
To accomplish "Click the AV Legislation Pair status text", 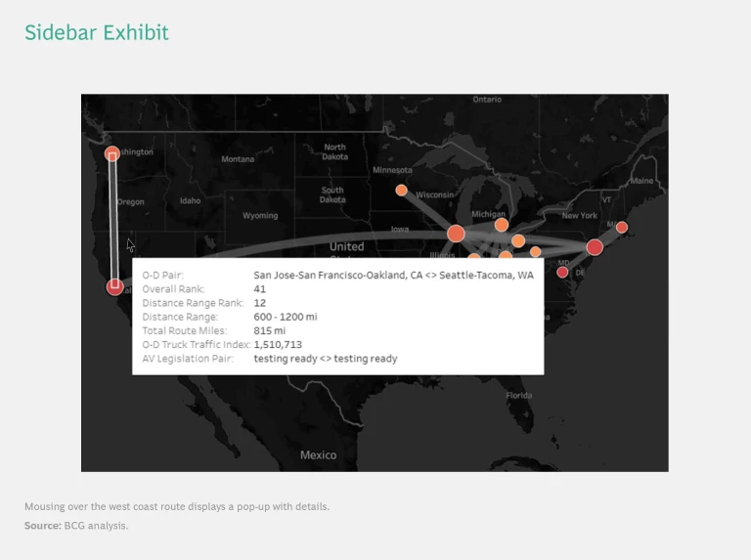I will pos(325,359).
